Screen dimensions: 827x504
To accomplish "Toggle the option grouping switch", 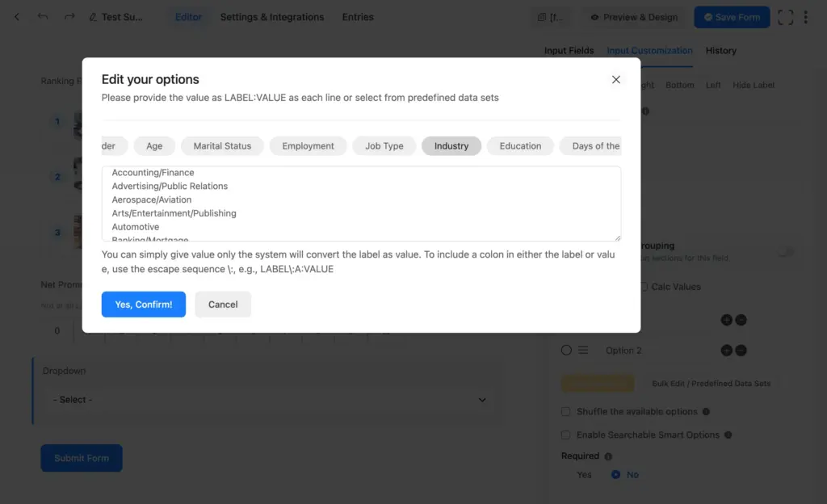I will pos(785,252).
